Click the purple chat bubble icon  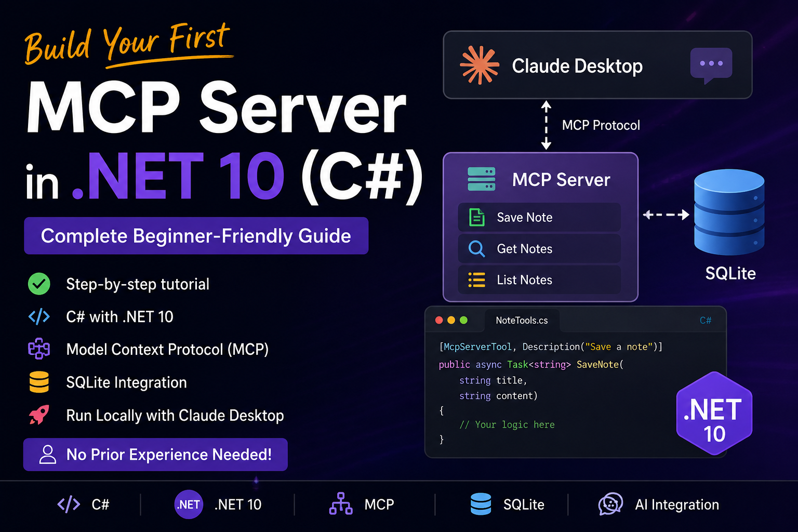(711, 65)
